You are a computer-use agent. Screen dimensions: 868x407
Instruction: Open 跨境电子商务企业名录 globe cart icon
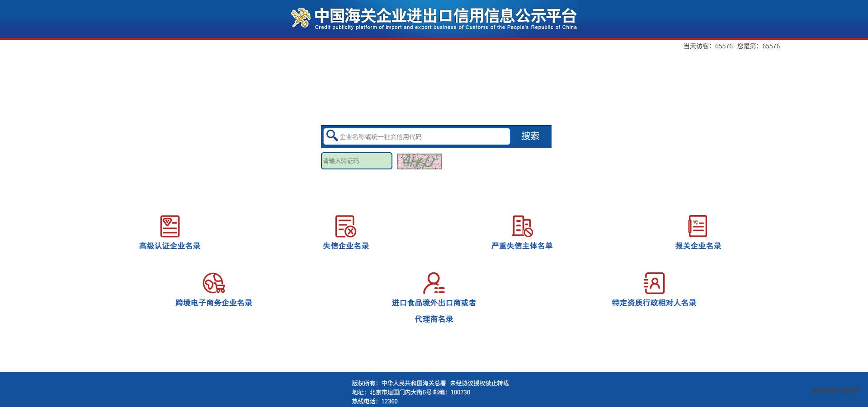(x=214, y=283)
